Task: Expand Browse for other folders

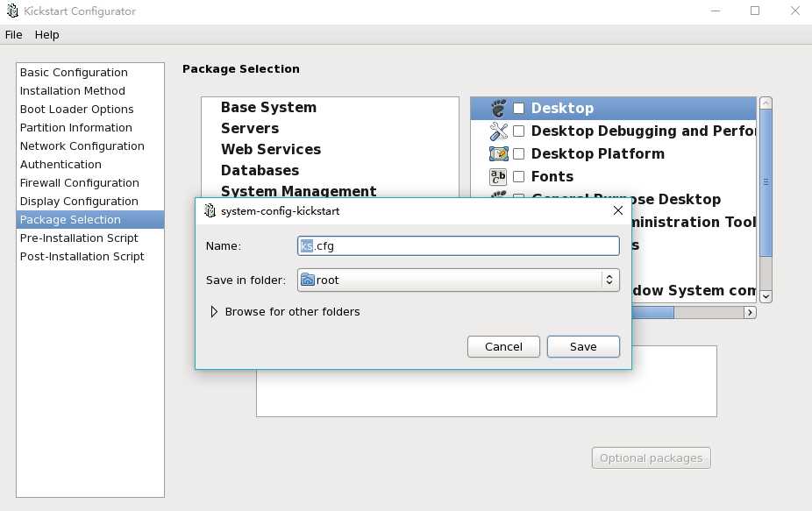Action: click(x=214, y=312)
